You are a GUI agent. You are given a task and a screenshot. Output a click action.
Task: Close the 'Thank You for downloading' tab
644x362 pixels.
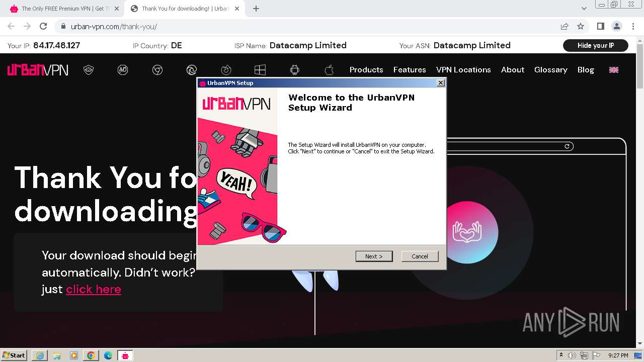tap(237, 9)
